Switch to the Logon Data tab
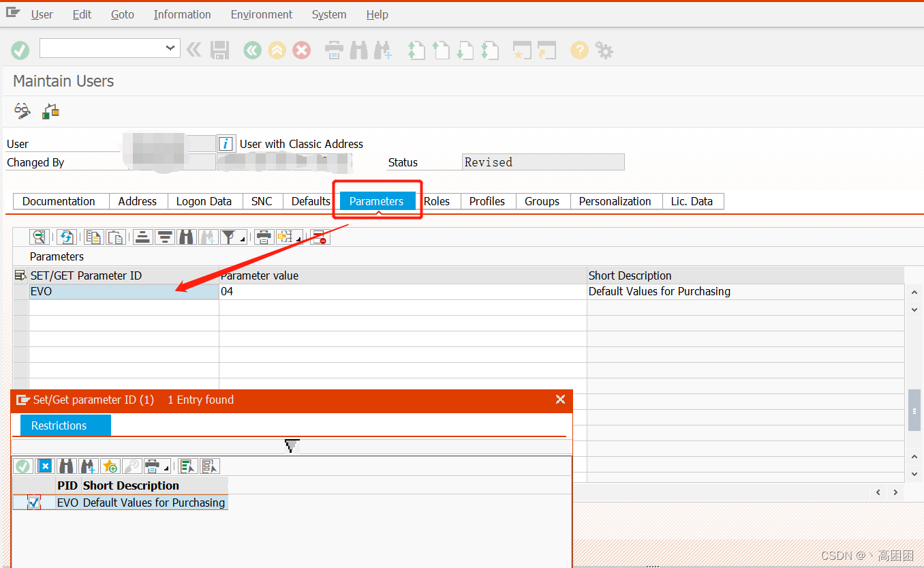The image size is (924, 568). (204, 200)
